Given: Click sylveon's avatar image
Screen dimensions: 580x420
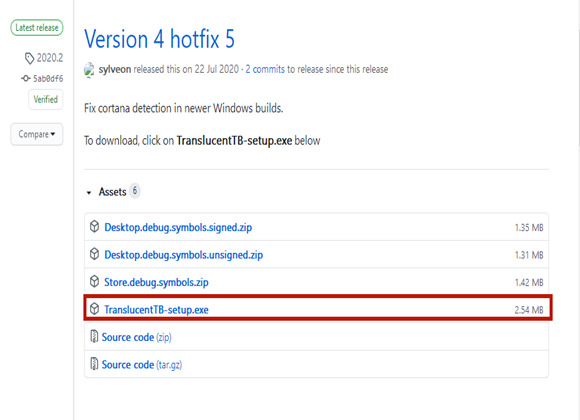Looking at the screenshot, I should 89,70.
